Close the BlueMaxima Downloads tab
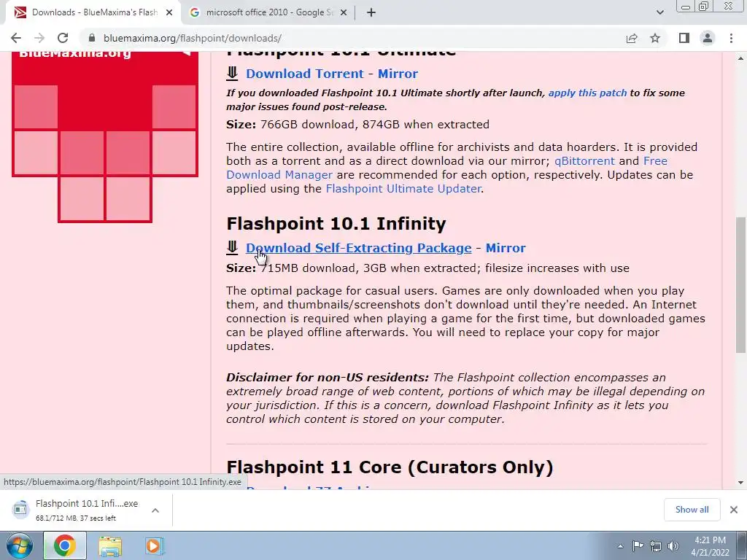Screen dimensions: 747x560 [169, 12]
